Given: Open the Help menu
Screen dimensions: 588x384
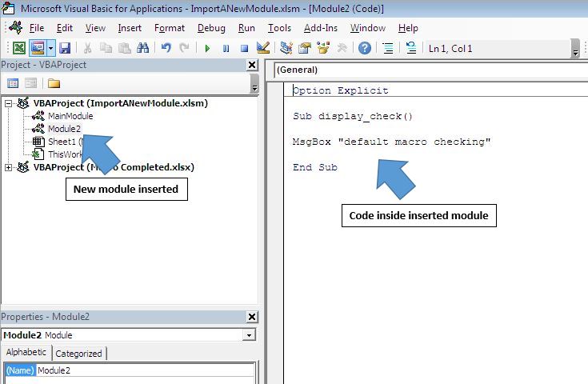Looking at the screenshot, I should coord(408,28).
